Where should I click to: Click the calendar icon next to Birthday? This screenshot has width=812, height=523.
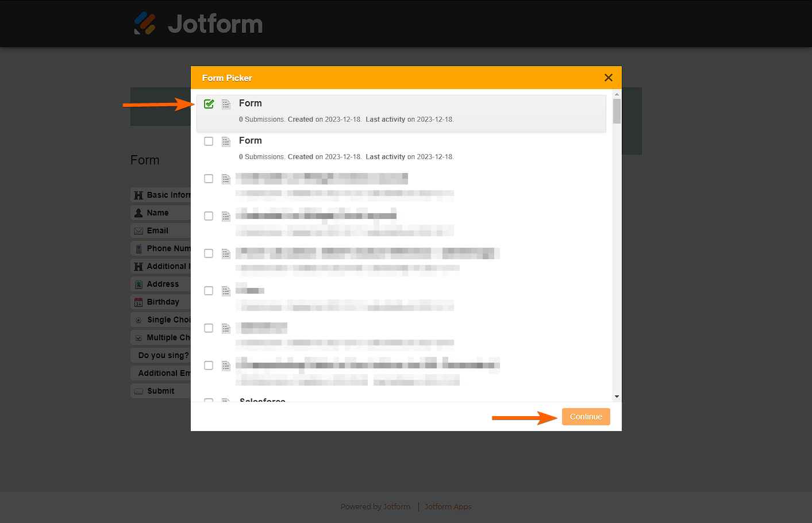(138, 302)
